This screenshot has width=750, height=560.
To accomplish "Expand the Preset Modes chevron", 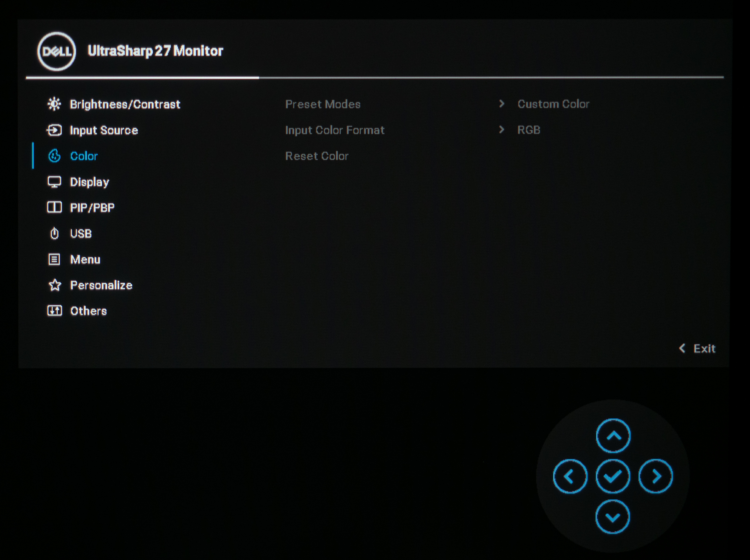I will click(x=502, y=104).
